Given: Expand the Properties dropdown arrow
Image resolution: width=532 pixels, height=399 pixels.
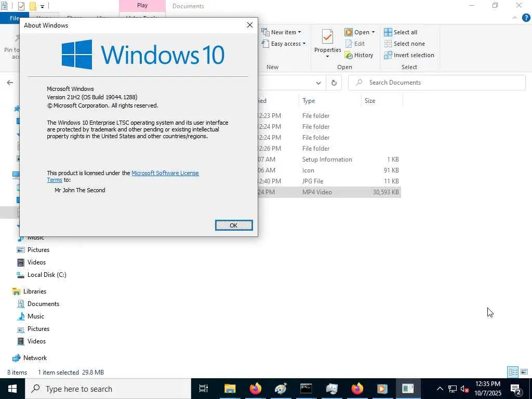Looking at the screenshot, I should click(327, 56).
